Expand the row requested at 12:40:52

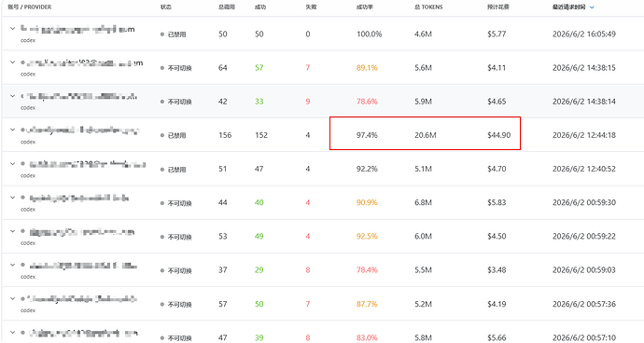pyautogui.click(x=12, y=164)
